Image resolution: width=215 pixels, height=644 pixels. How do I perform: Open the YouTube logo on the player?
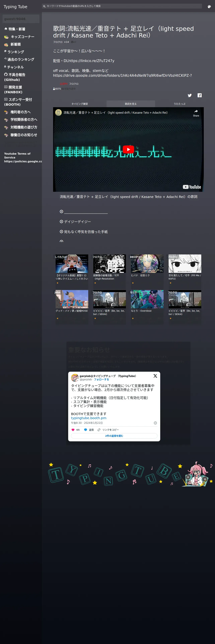pos(192,187)
